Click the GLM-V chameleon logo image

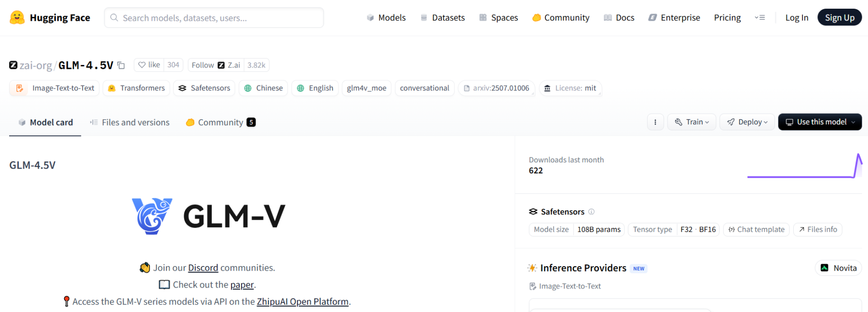(152, 216)
